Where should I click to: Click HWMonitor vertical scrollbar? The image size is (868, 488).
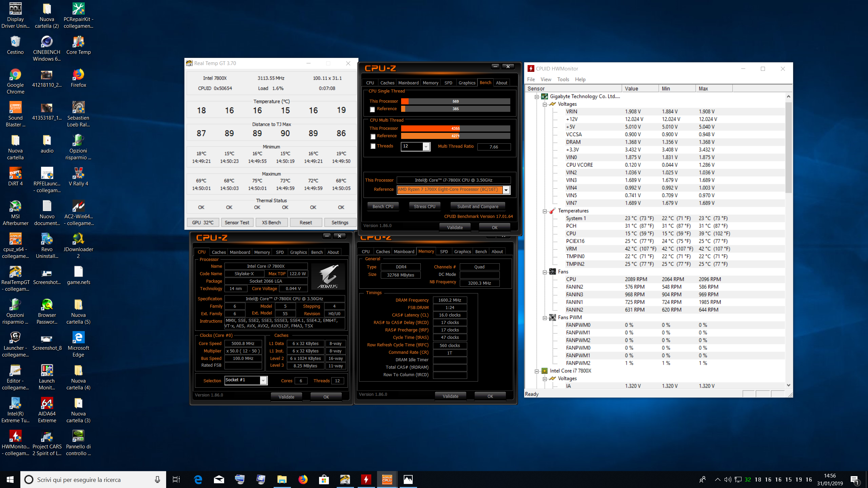[x=789, y=147]
